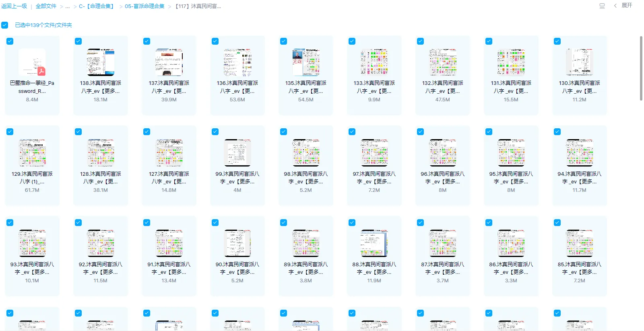Screen dimensions: 644x331
Task: Click file name 132.沐真民间盲派 八字_ev
Action: click(443, 87)
